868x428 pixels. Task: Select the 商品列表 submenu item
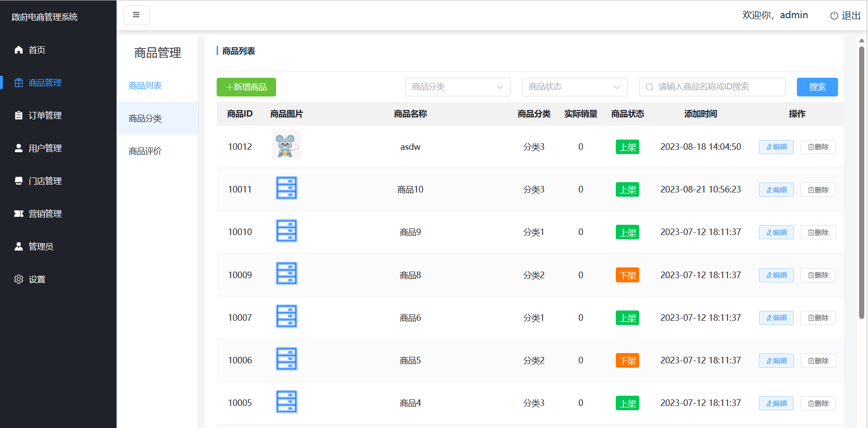click(158, 85)
